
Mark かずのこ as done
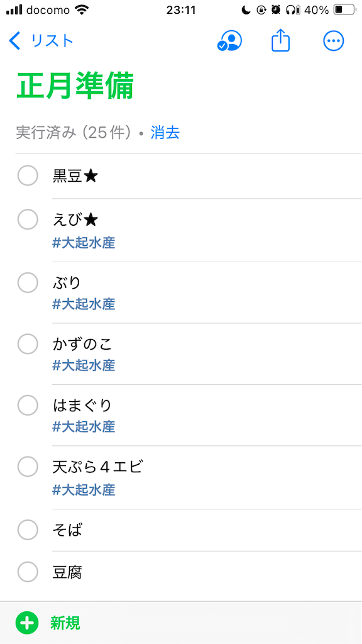click(x=28, y=344)
